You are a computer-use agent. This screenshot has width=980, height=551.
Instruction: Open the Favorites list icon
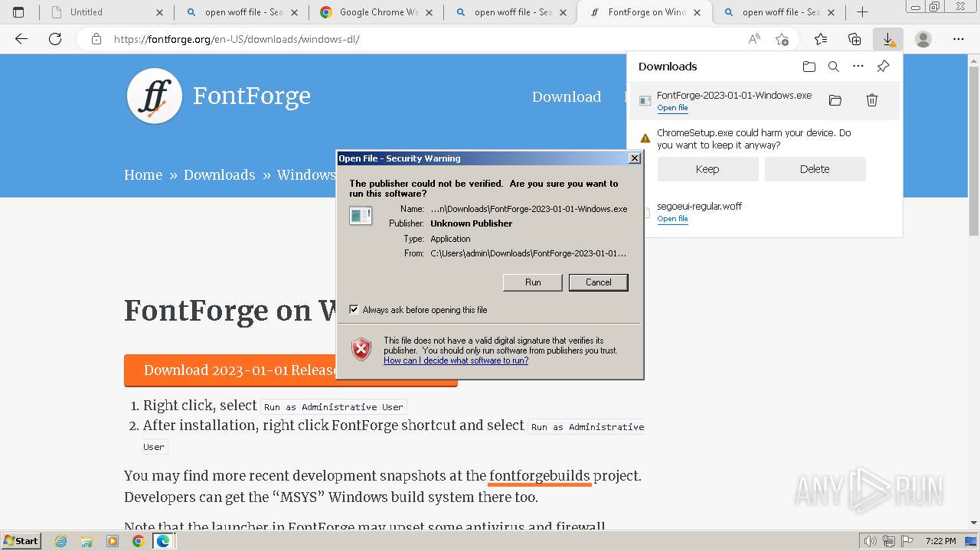tap(821, 39)
